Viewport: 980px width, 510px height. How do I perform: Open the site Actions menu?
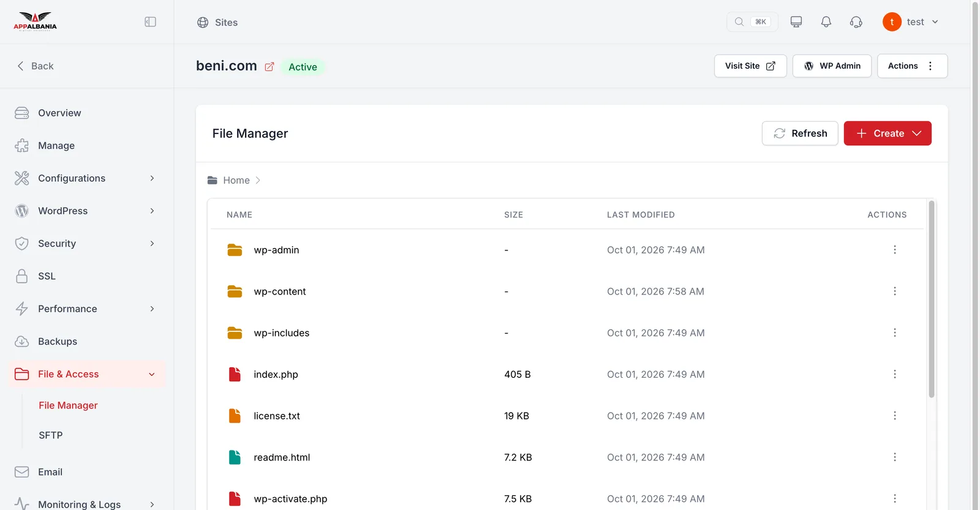pos(913,66)
